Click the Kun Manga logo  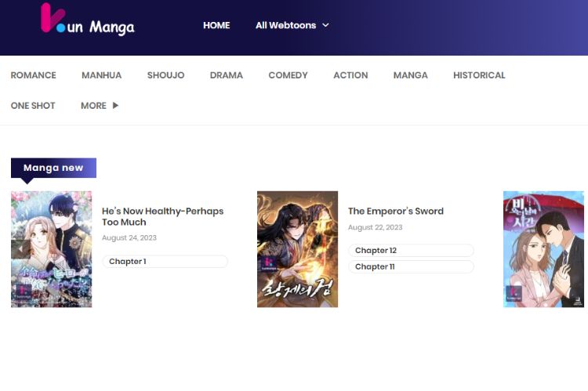click(x=87, y=20)
